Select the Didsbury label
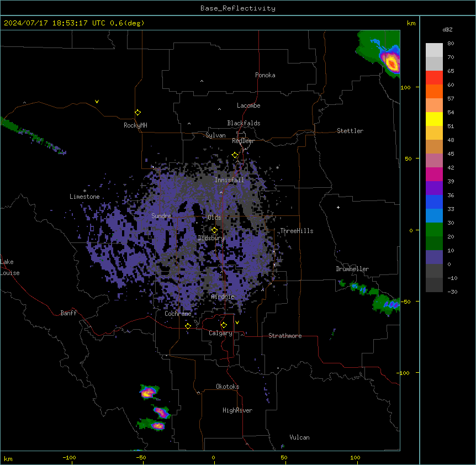This screenshot has width=476, height=465. point(211,238)
